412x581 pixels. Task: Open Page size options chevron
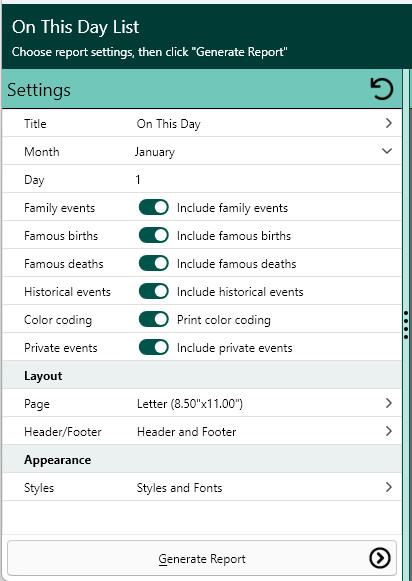pos(388,403)
